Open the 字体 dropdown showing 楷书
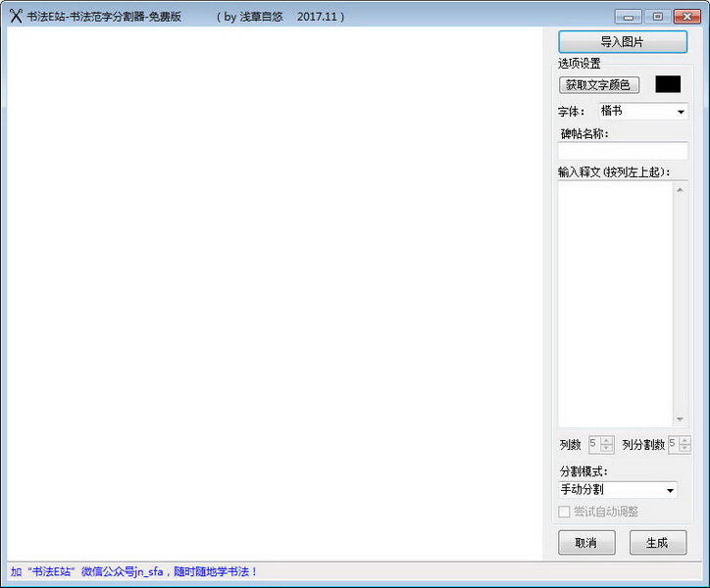 click(x=643, y=112)
